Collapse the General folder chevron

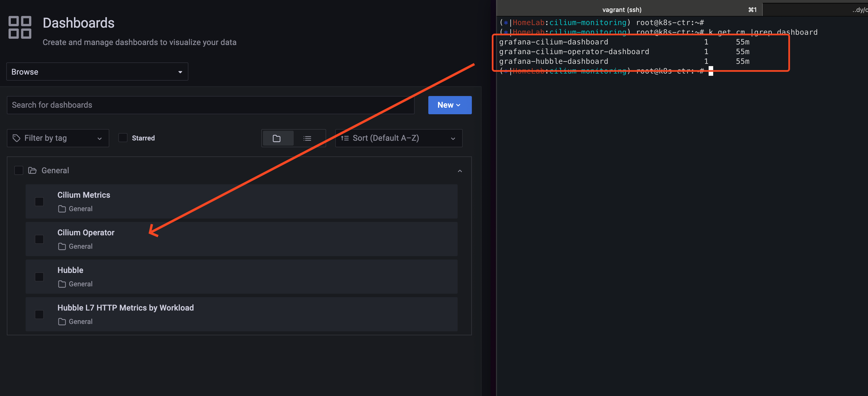click(460, 171)
